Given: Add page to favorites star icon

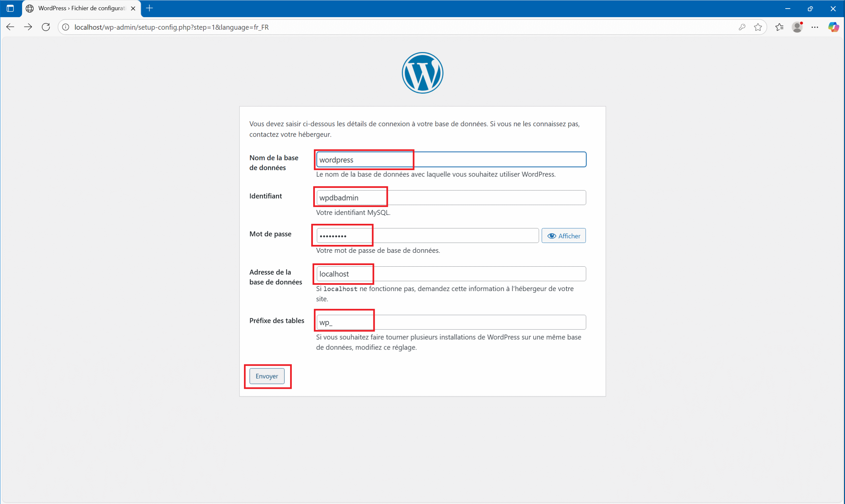Looking at the screenshot, I should (758, 27).
